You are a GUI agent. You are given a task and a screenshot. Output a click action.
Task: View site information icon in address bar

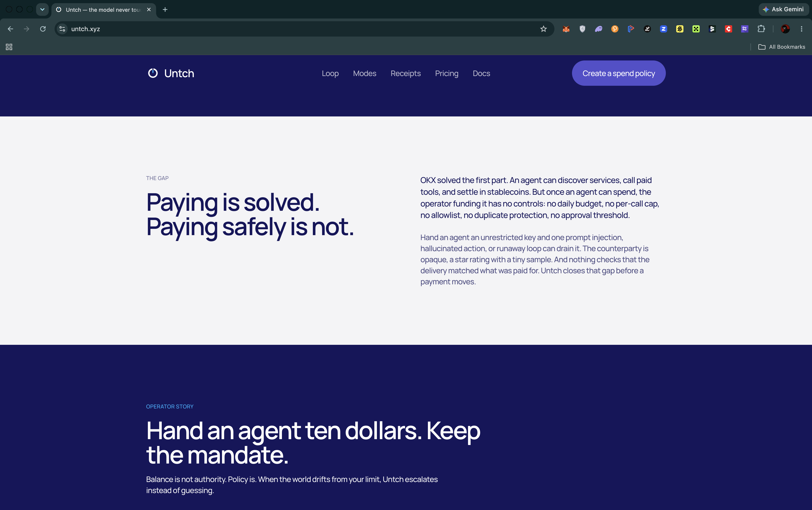(x=62, y=29)
